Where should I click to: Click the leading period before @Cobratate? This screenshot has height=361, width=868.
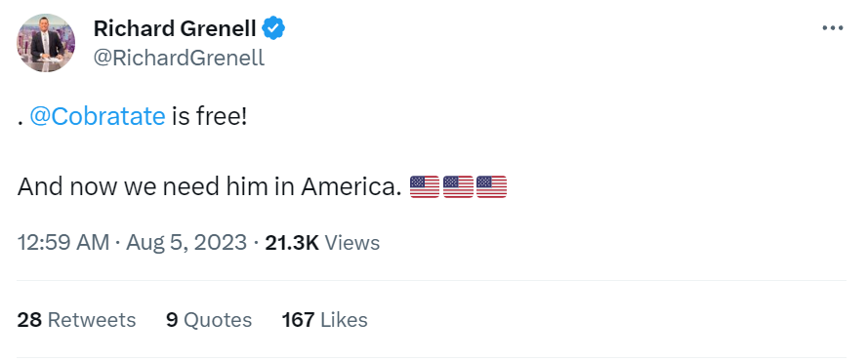click(20, 123)
